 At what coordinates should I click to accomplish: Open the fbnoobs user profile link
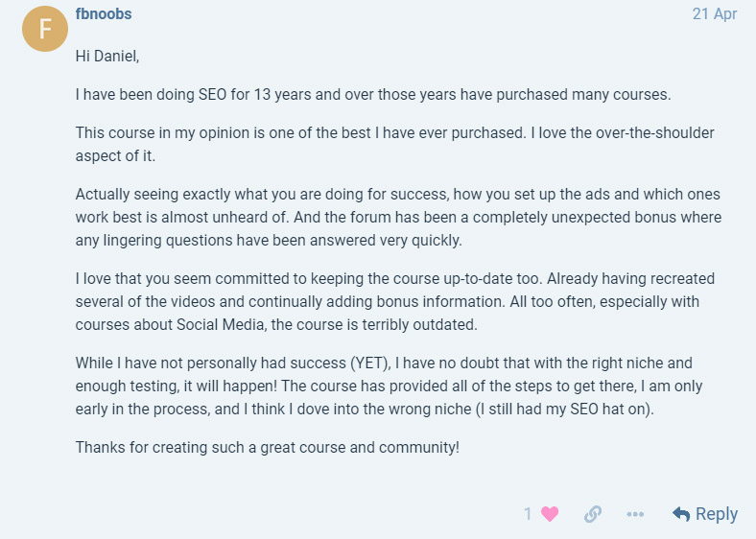coord(104,14)
